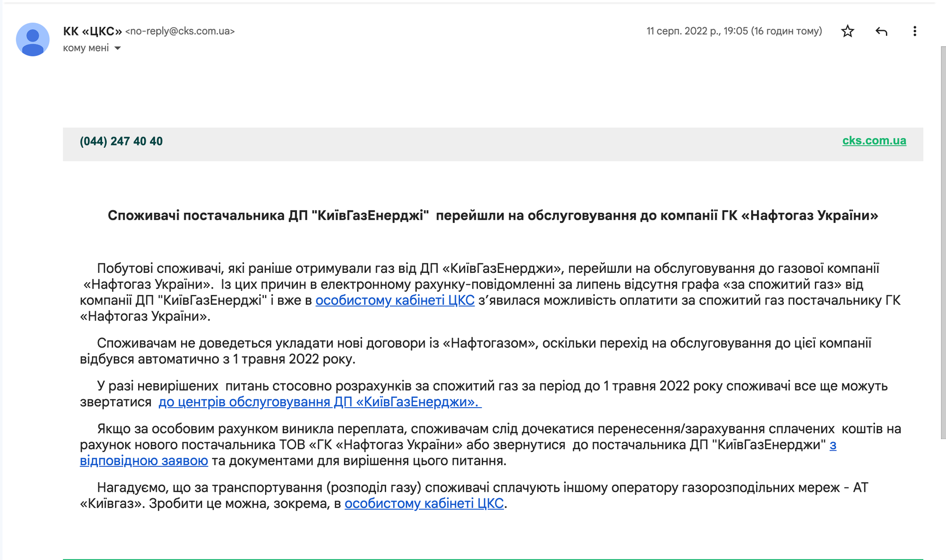The image size is (946, 560).
Task: Open the cks.com.ua website link
Action: 874,141
